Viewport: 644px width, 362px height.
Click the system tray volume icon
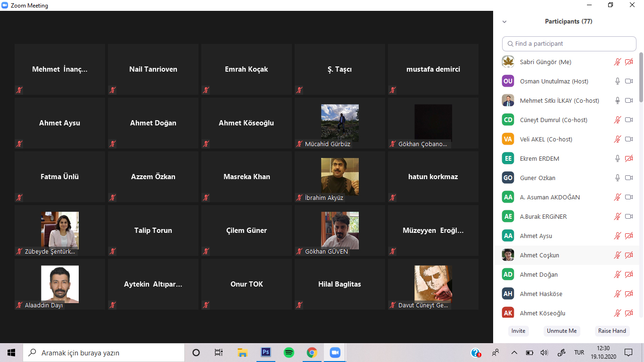pos(544,353)
